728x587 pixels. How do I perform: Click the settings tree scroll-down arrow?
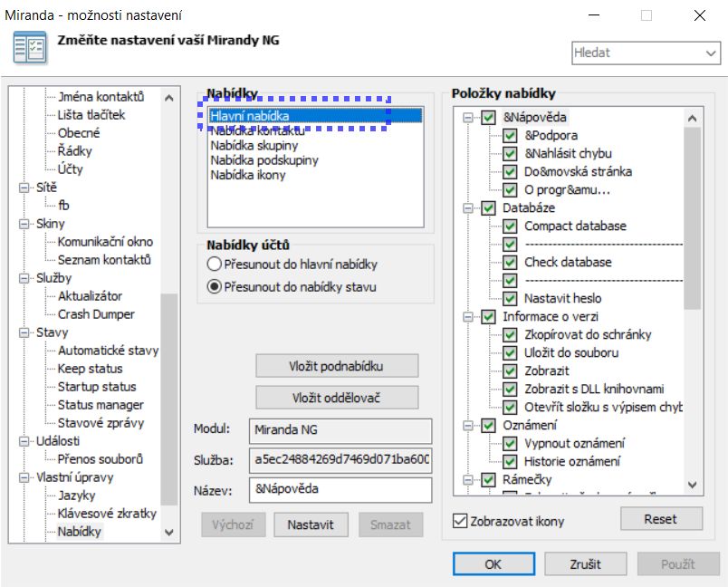pos(169,533)
